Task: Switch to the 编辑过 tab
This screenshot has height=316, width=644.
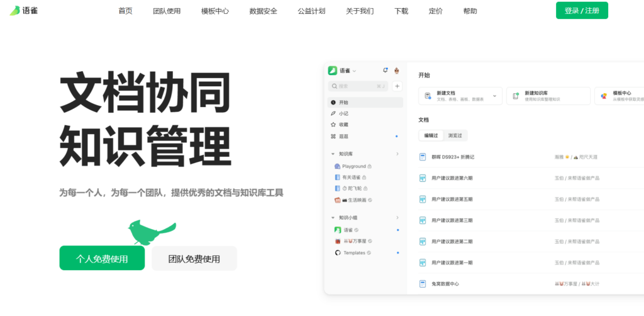Action: click(x=431, y=135)
